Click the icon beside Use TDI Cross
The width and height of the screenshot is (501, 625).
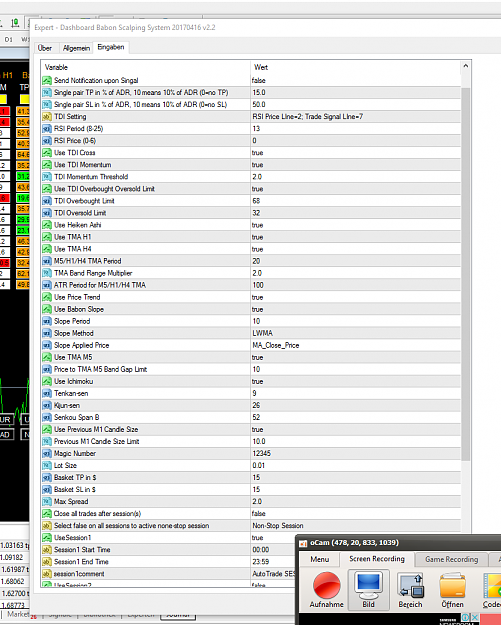(x=47, y=153)
